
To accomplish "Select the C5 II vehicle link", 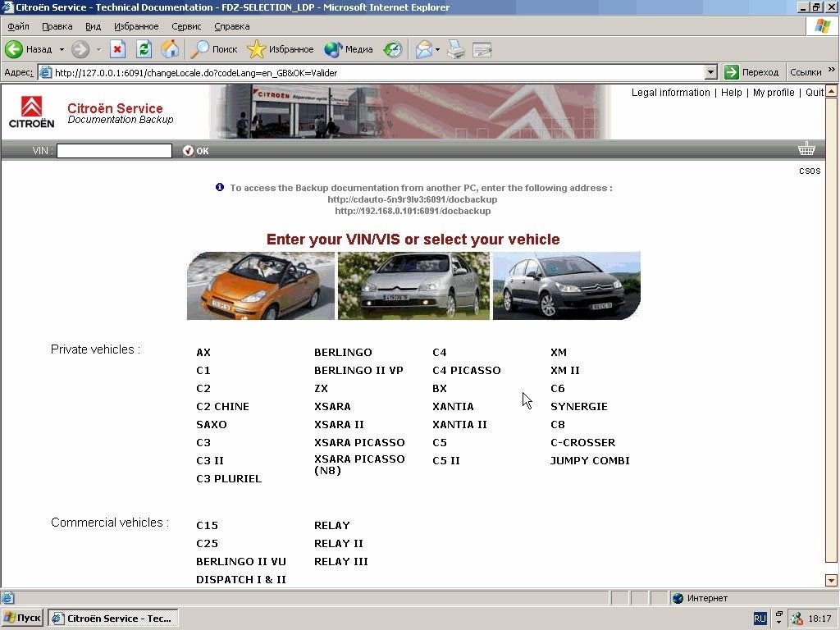I will pyautogui.click(x=445, y=461).
